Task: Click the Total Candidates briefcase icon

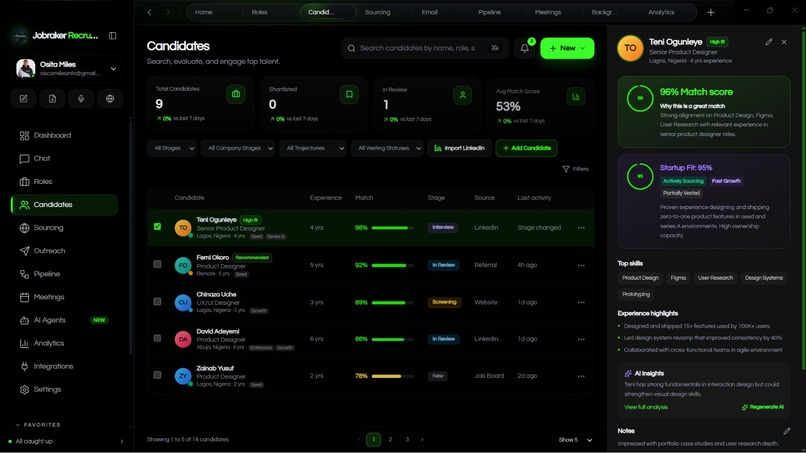Action: pos(235,94)
